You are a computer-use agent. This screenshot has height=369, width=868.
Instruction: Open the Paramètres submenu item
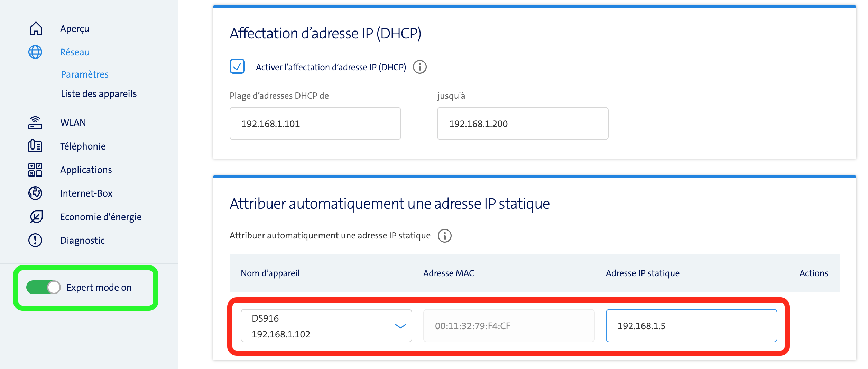pyautogui.click(x=85, y=74)
